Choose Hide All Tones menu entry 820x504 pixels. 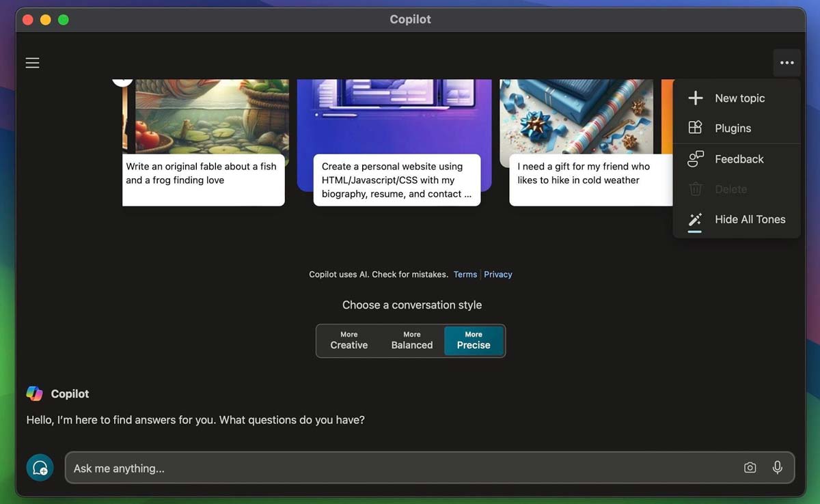click(x=750, y=219)
